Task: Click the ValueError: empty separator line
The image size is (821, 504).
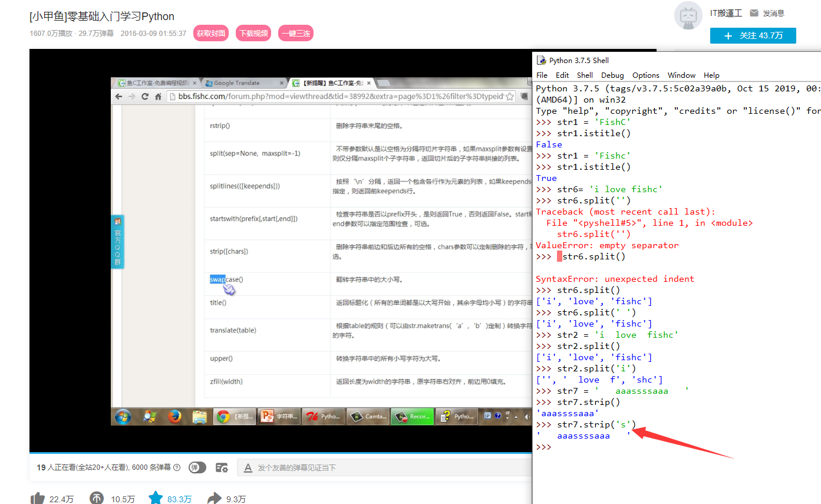Action: point(607,245)
